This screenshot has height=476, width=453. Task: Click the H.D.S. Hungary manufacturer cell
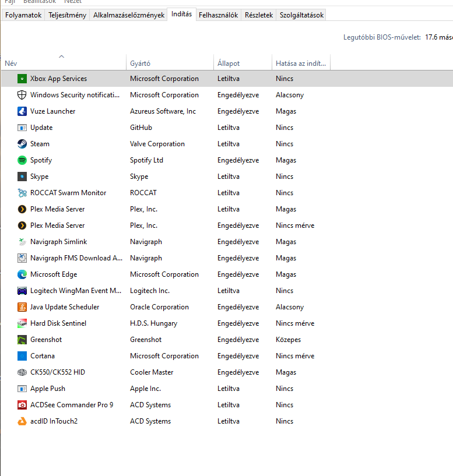(154, 323)
